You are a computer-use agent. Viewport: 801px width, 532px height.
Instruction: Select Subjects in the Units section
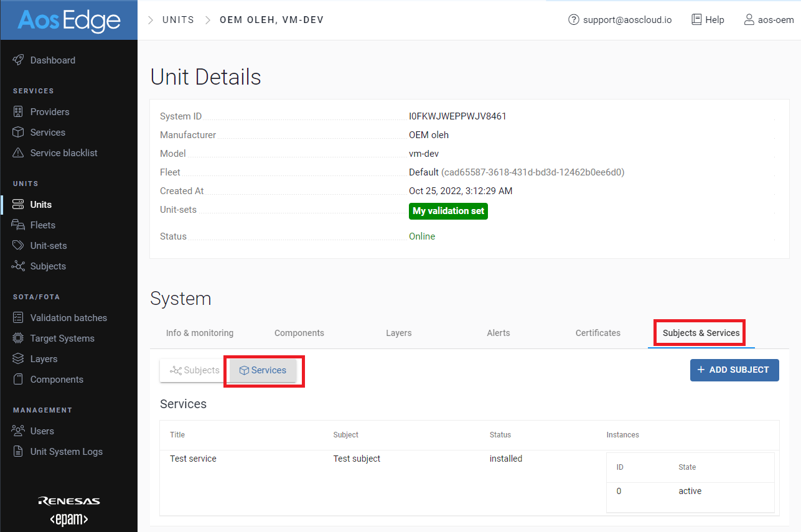coord(51,266)
